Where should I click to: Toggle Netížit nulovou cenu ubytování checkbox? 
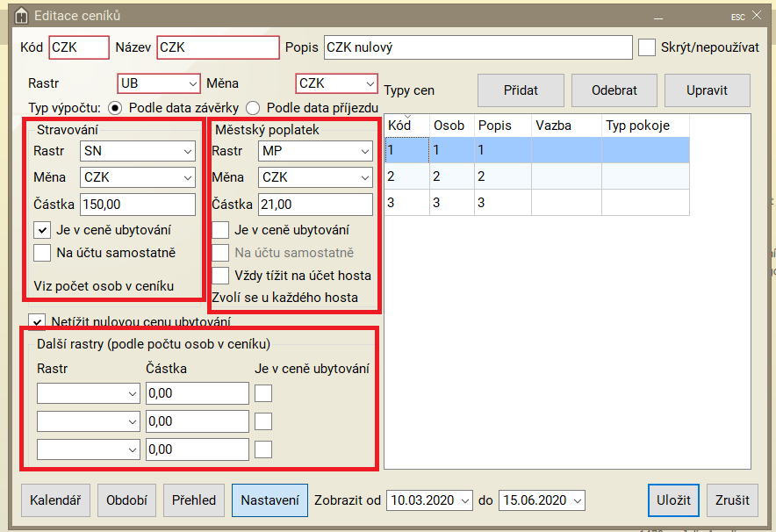tap(37, 321)
